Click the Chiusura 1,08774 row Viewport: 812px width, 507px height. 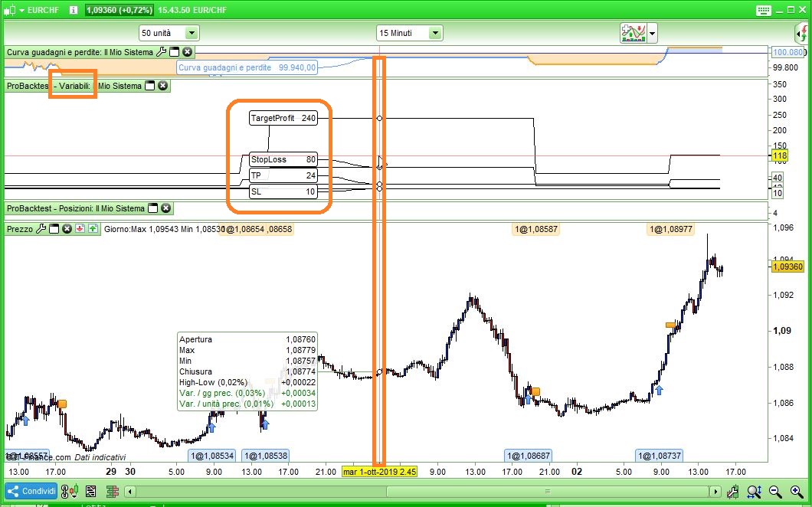pos(247,371)
